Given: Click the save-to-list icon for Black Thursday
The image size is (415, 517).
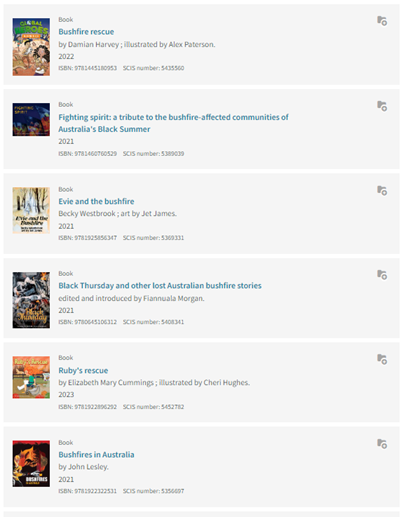Looking at the screenshot, I should coord(382,275).
